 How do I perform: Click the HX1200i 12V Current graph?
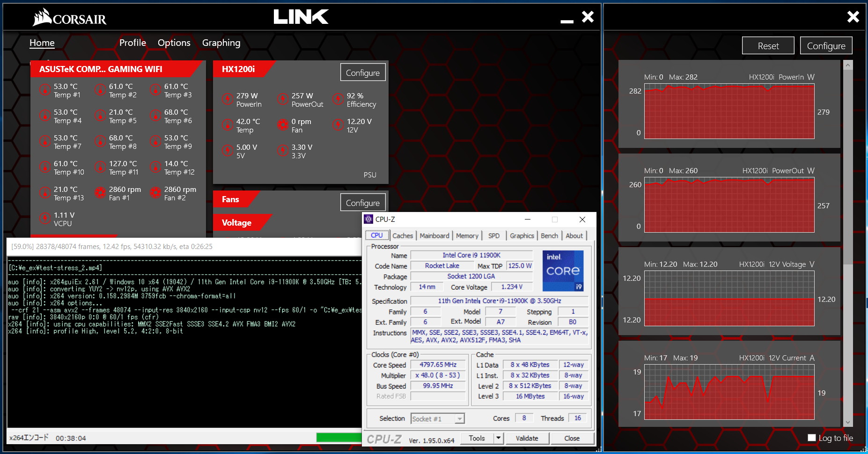point(729,392)
